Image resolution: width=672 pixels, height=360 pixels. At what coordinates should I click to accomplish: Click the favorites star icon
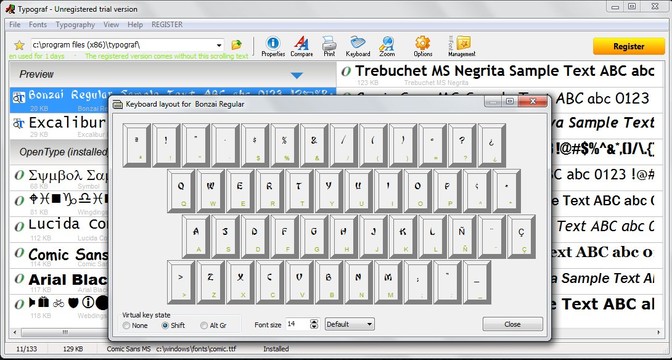point(19,45)
